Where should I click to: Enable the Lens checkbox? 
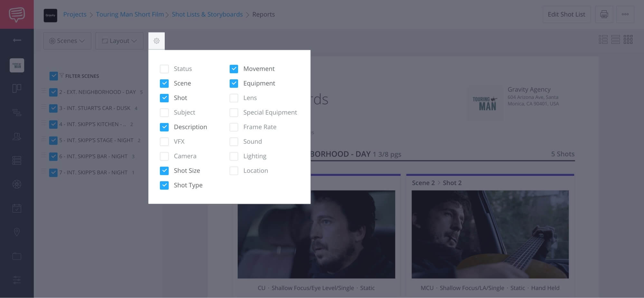point(234,98)
